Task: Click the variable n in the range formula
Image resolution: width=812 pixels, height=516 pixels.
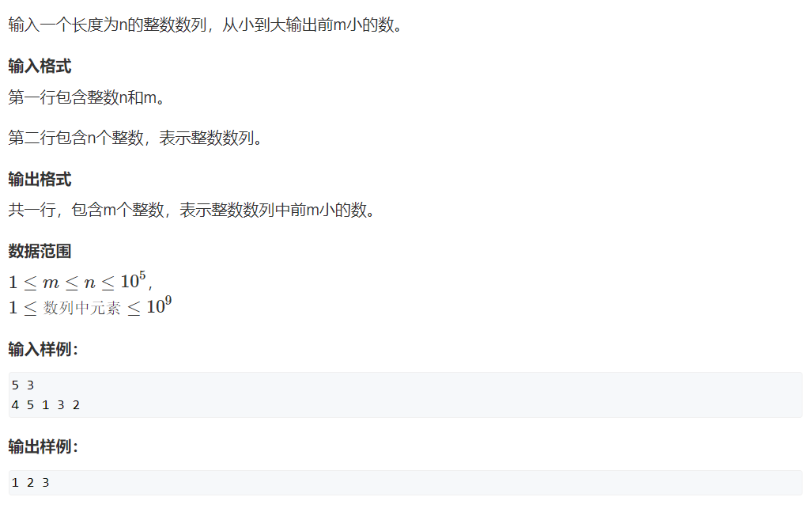Action: [89, 283]
